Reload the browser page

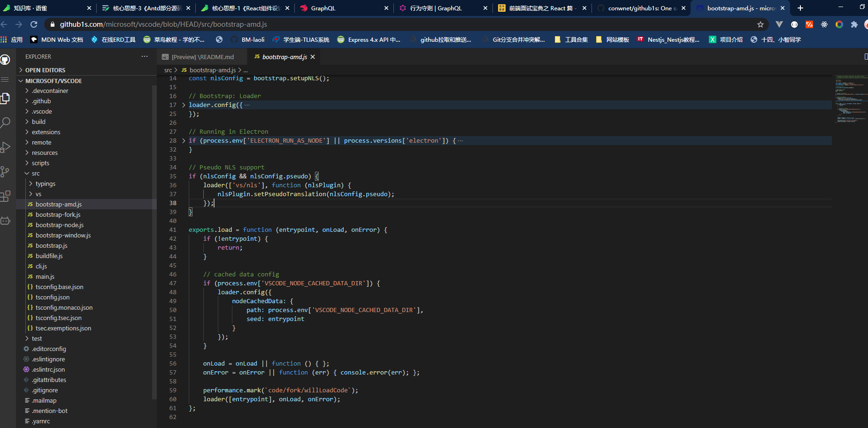click(x=34, y=24)
